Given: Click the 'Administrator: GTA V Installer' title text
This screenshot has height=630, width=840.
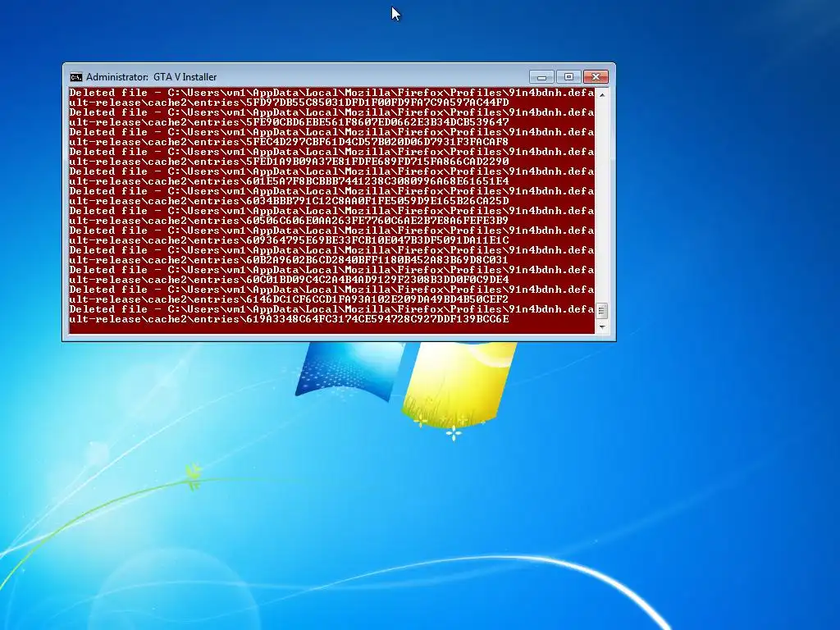Looking at the screenshot, I should click(151, 77).
